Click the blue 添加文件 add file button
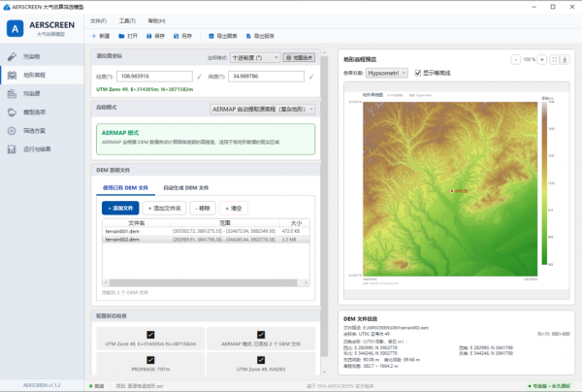 [x=120, y=208]
